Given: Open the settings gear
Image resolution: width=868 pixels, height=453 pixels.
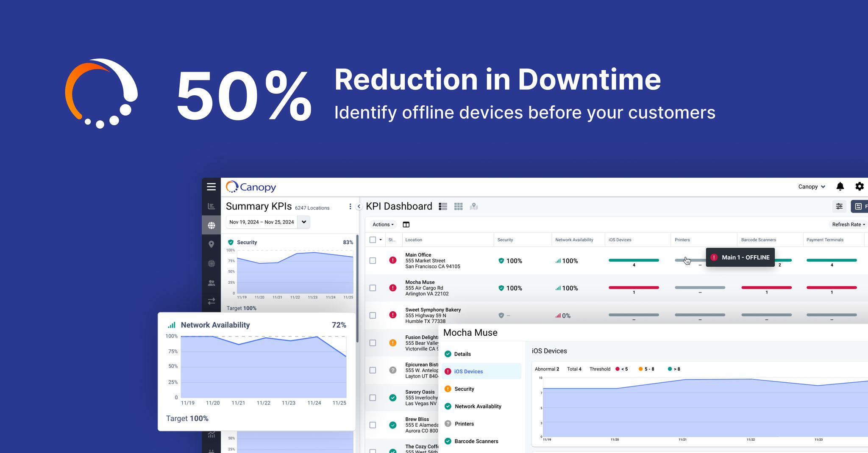Looking at the screenshot, I should [x=860, y=186].
